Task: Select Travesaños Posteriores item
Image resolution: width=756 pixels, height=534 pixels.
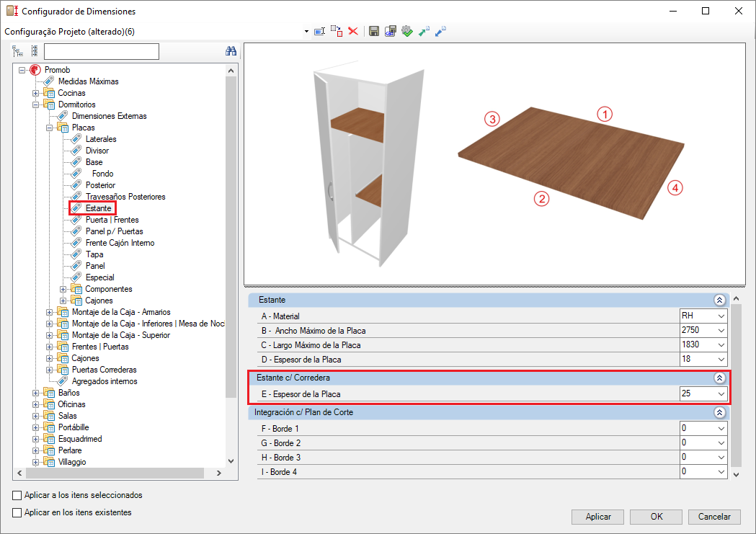Action: pos(125,197)
